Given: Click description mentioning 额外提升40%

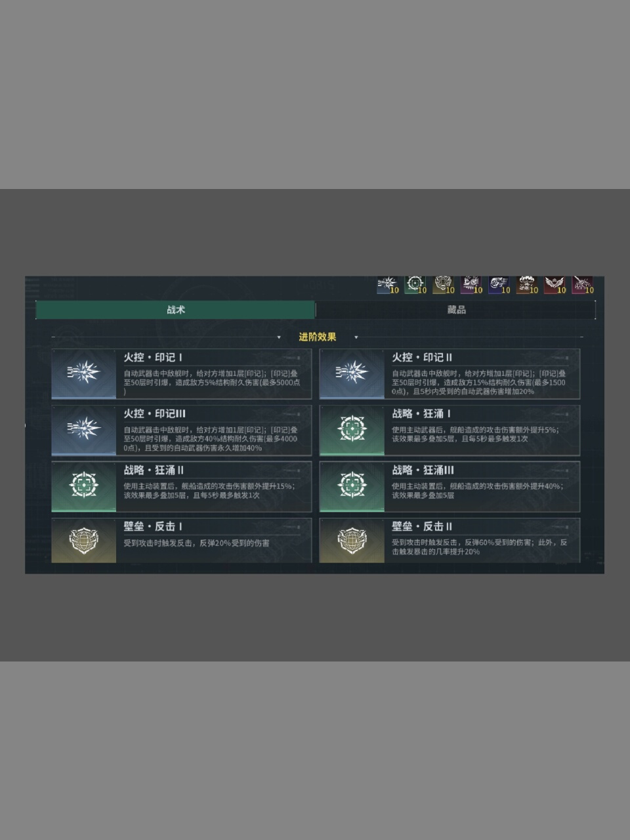Looking at the screenshot, I should pos(477,490).
